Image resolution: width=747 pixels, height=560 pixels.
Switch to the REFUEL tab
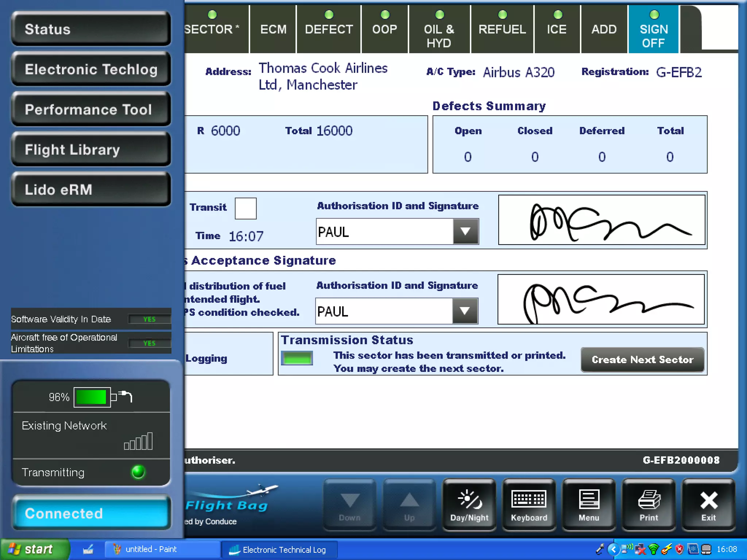(x=502, y=29)
